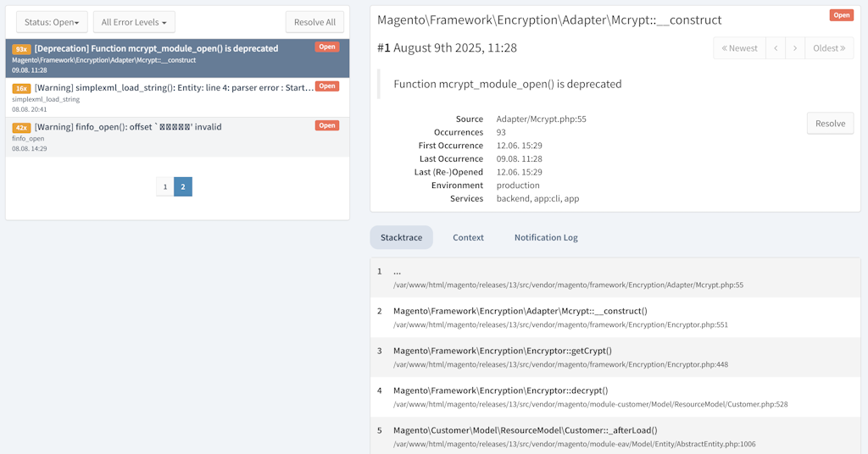The width and height of the screenshot is (868, 454).
Task: Click Open badge on mcrypt_module_open row
Action: click(327, 47)
